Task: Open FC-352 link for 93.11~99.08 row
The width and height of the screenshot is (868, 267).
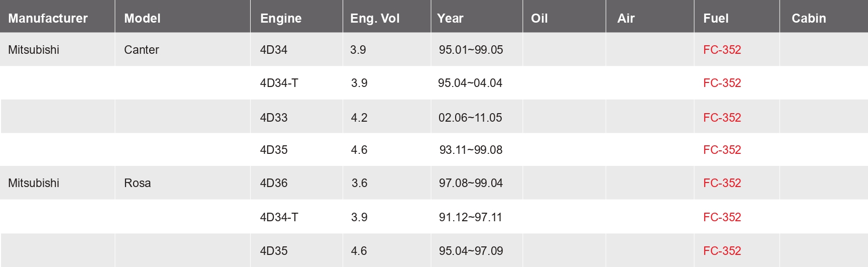Action: click(x=722, y=150)
